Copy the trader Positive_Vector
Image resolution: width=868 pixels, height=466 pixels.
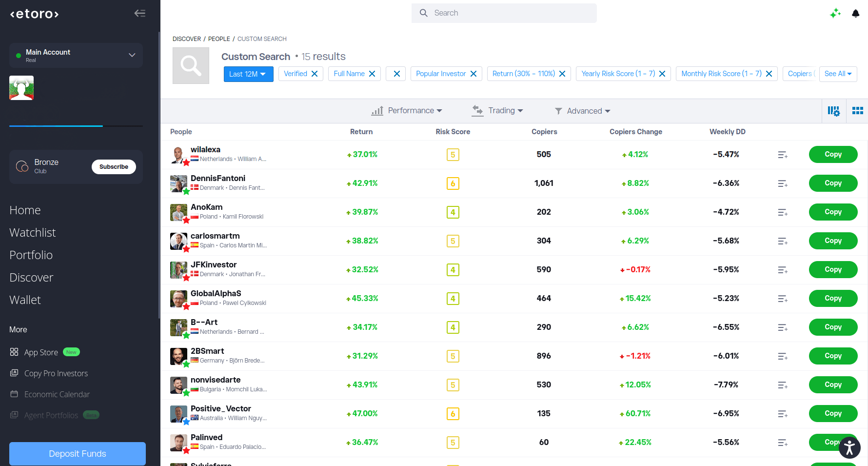coord(833,414)
